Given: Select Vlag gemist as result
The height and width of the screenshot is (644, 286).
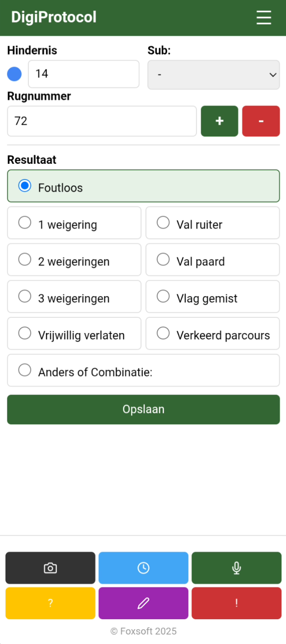Looking at the screenshot, I should pos(163,297).
